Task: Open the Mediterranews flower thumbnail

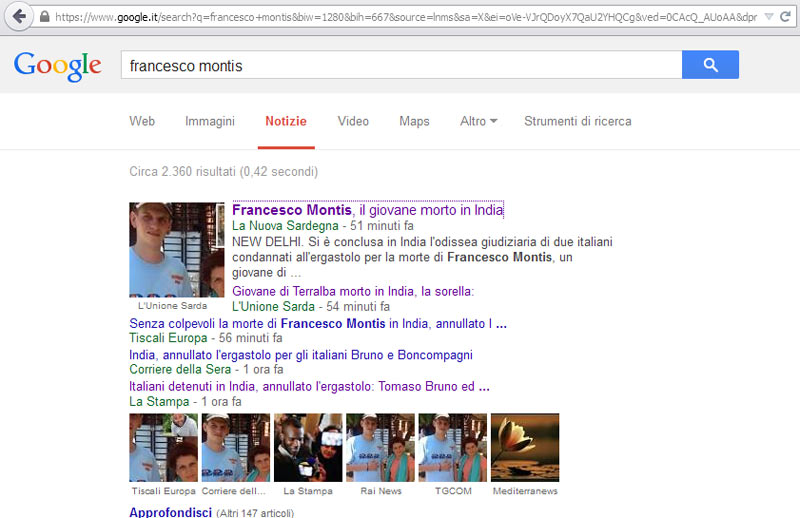Action: point(525,448)
